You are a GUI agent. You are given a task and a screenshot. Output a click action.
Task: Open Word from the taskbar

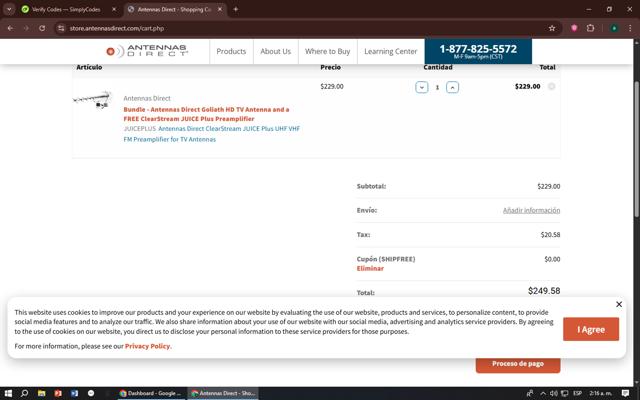(74, 393)
